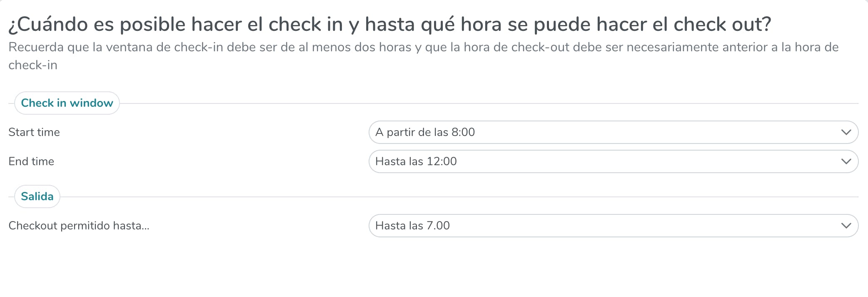The width and height of the screenshot is (868, 297).
Task: Click the 'Start time' label
Action: [34, 132]
